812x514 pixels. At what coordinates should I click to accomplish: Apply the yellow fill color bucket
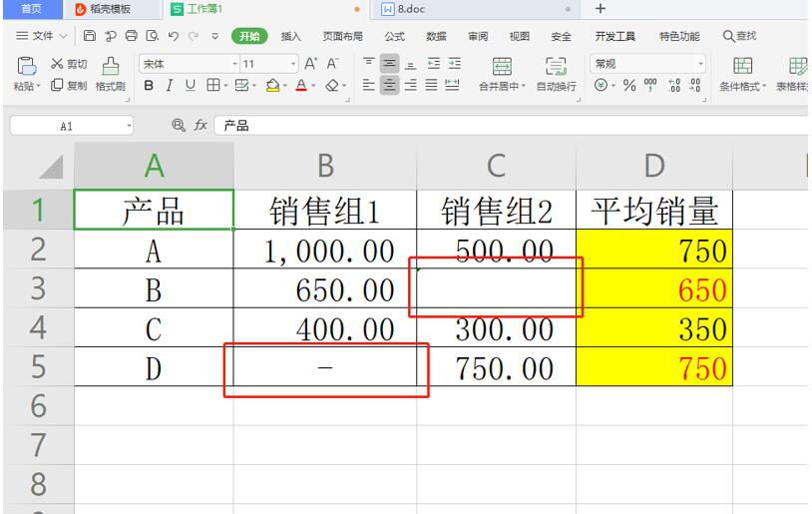(272, 85)
